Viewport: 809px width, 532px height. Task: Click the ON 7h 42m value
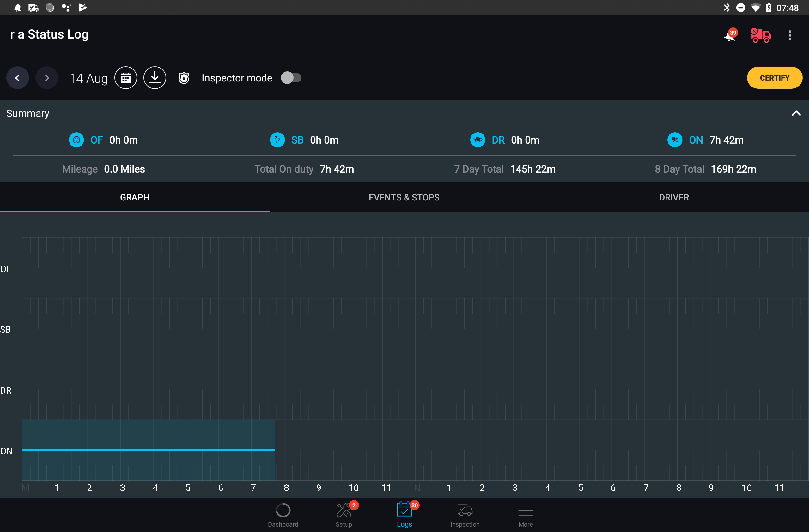point(727,140)
